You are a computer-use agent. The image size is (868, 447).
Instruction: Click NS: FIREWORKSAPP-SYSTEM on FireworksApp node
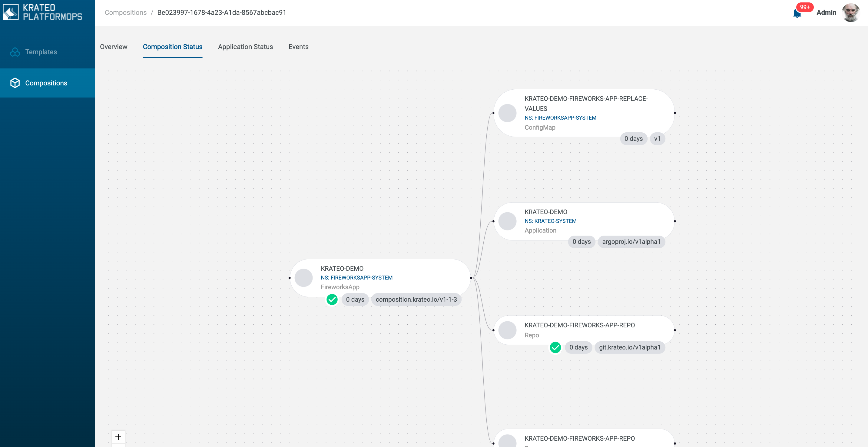[x=356, y=278]
